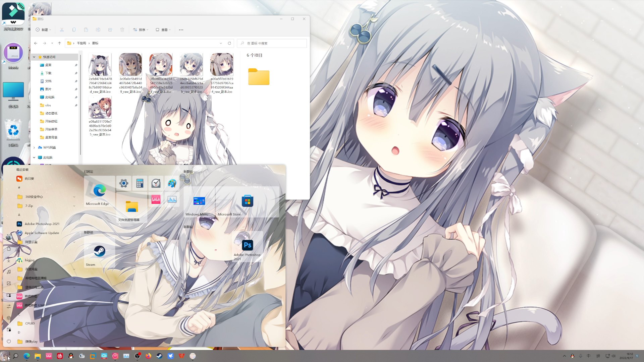Open the three-dots more options menu
Image resolution: width=644 pixels, height=362 pixels.
181,30
